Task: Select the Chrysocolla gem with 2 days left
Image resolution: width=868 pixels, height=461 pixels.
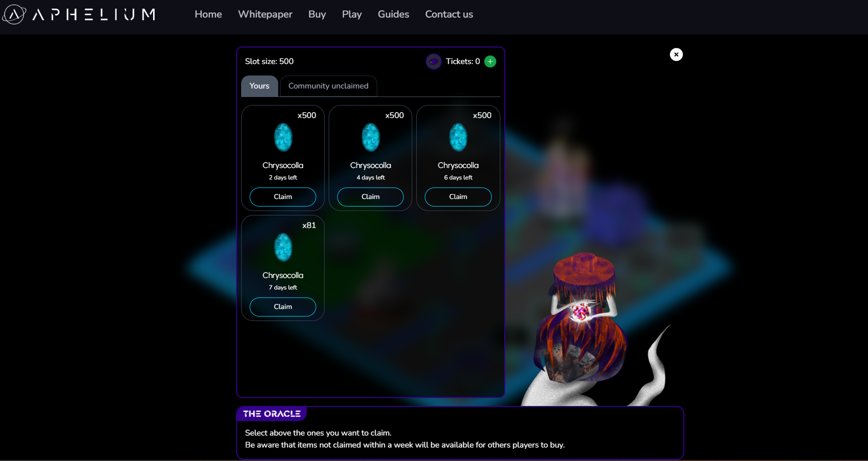Action: point(283,137)
